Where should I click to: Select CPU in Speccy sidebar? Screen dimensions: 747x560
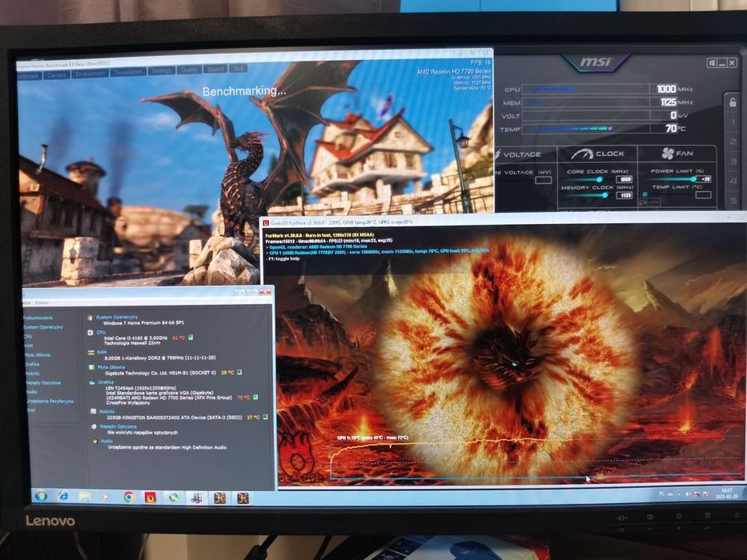point(28,337)
